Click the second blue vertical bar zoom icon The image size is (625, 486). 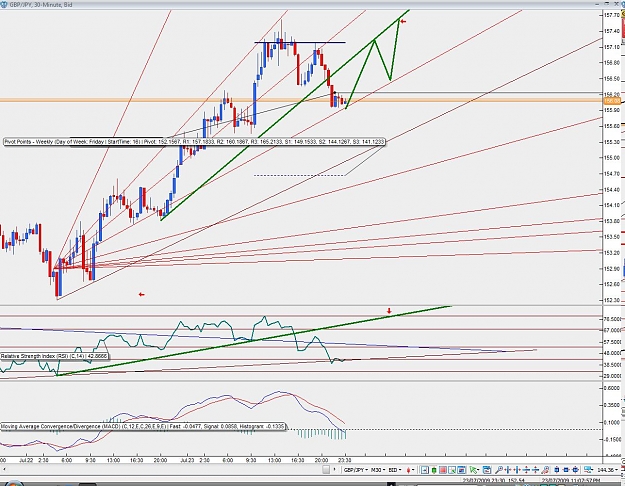[517, 470]
